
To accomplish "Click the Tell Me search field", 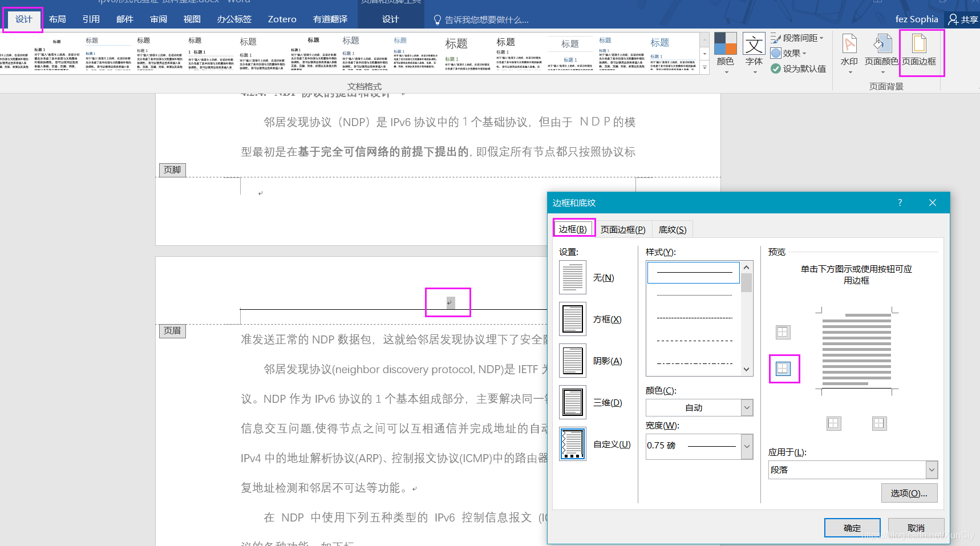I will click(x=487, y=20).
